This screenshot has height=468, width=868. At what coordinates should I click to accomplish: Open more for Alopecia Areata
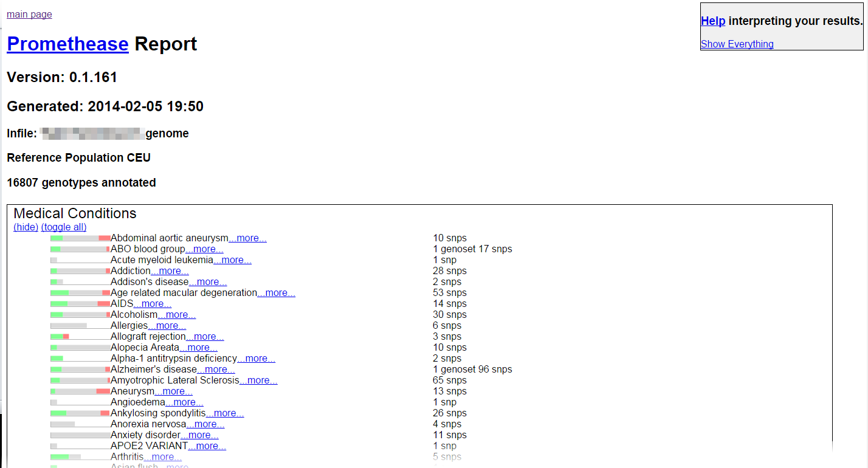pos(198,348)
